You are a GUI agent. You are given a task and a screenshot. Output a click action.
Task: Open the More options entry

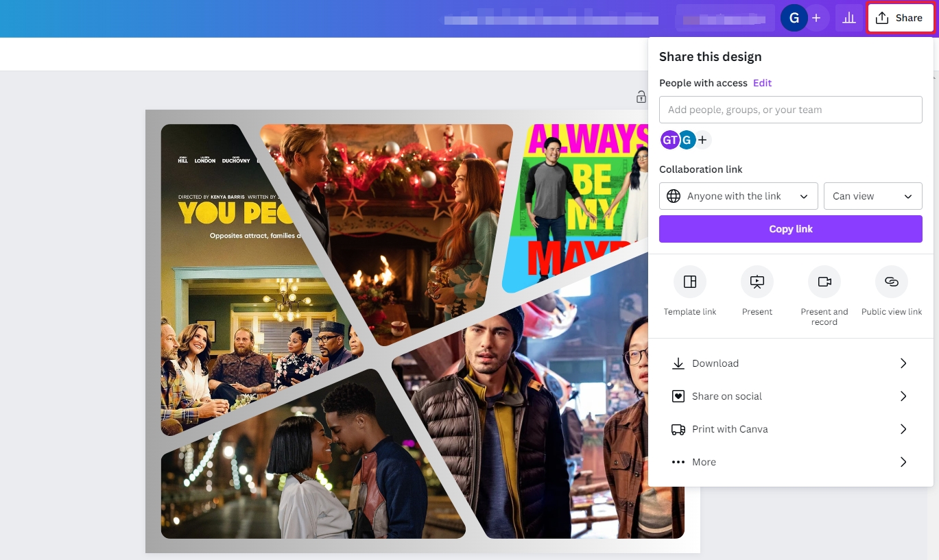(x=790, y=462)
